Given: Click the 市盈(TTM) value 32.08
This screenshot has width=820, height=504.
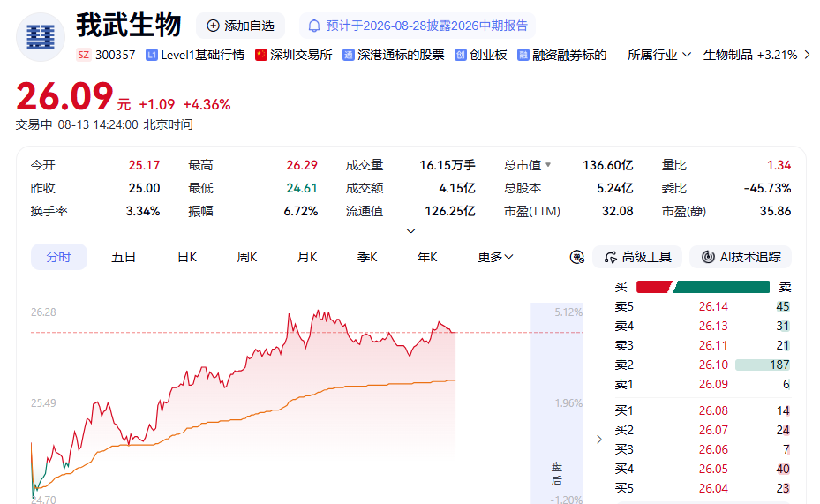Looking at the screenshot, I should (x=618, y=211).
